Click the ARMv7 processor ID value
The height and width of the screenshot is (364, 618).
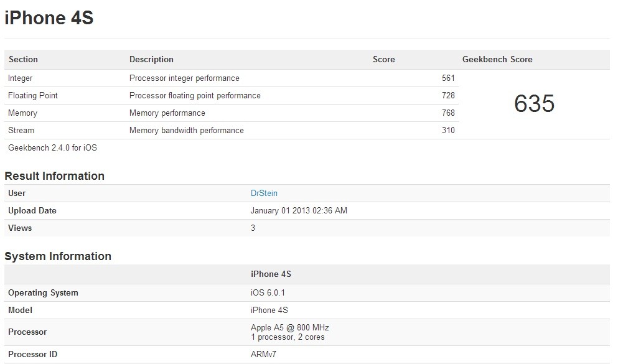(264, 355)
